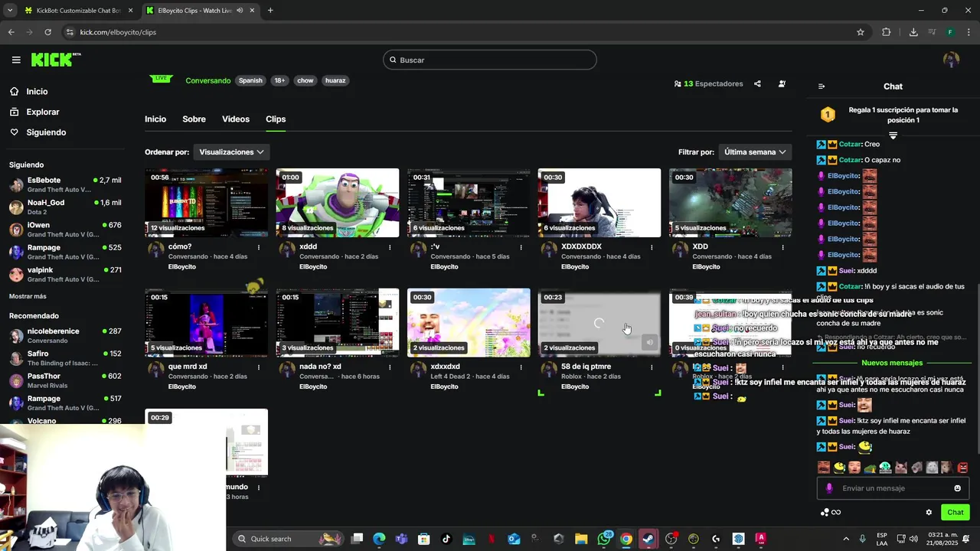
Task: Click the purple microphone chat identity icon
Action: (829, 488)
